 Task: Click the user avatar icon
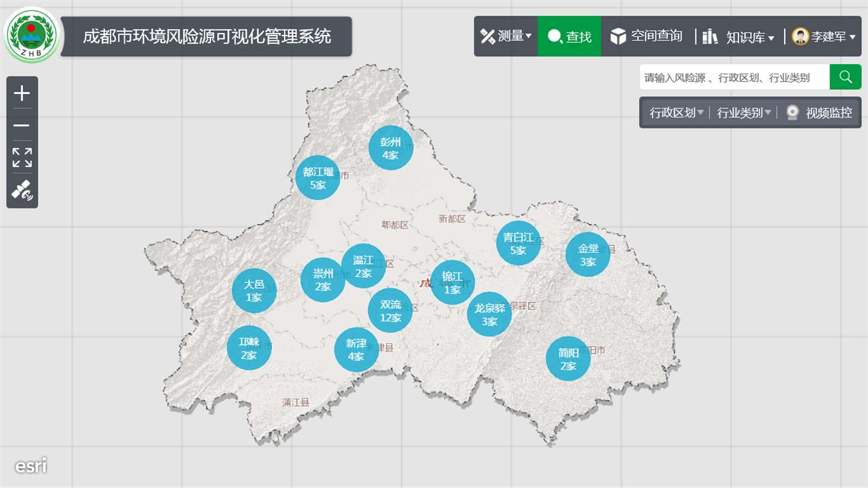pyautogui.click(x=800, y=36)
